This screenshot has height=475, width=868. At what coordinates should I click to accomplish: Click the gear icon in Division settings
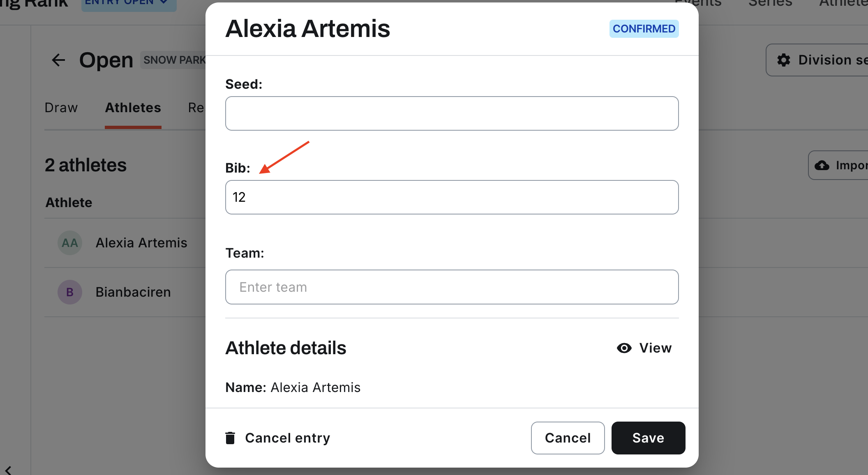coord(784,60)
